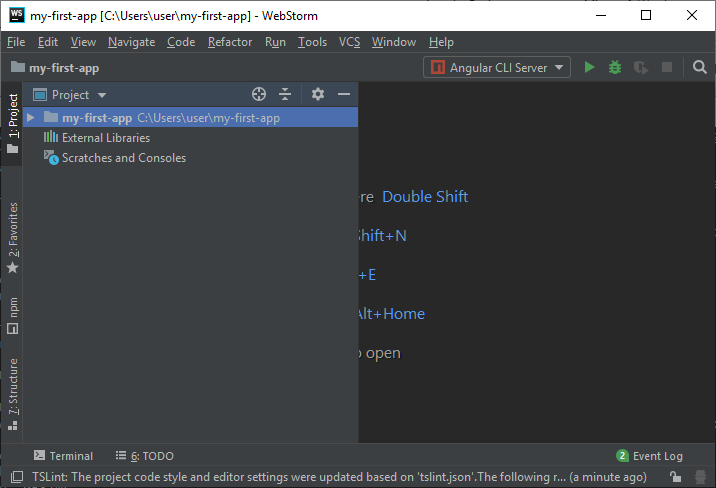Click the locate/scroll from source crosshair icon
The height and width of the screenshot is (488, 716).
click(x=259, y=94)
